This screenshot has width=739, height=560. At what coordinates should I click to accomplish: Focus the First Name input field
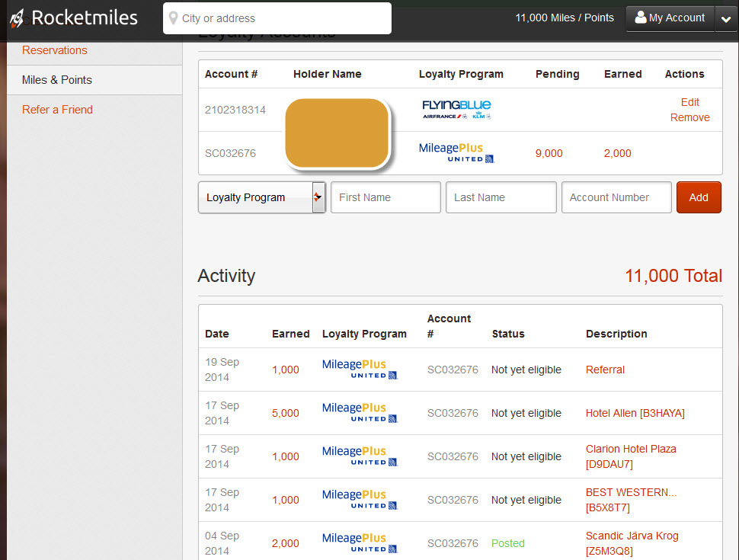pos(385,197)
